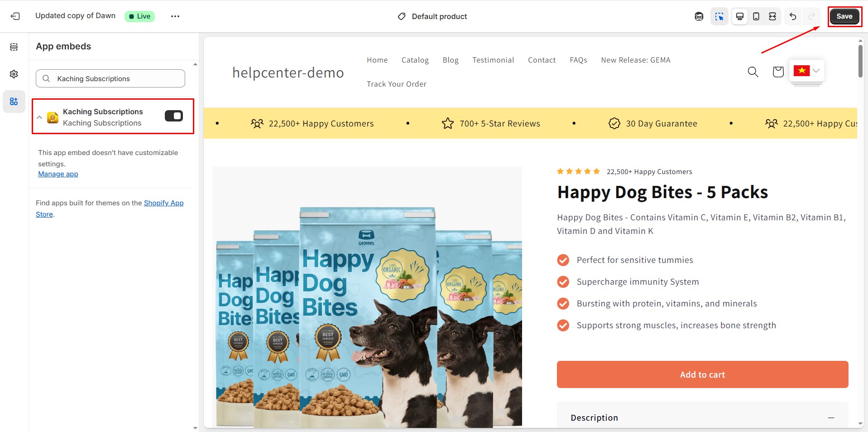The width and height of the screenshot is (868, 432).
Task: Switch to desktop preview icon
Action: click(x=739, y=16)
